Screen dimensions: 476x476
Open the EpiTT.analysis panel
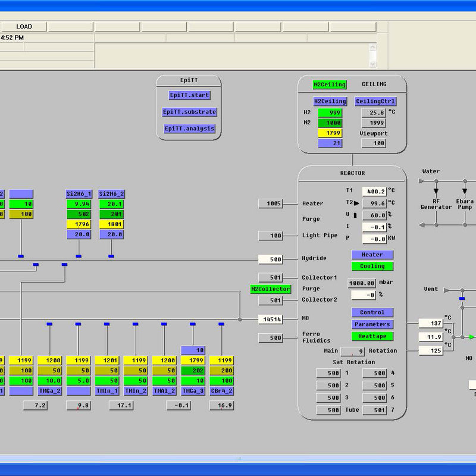190,129
